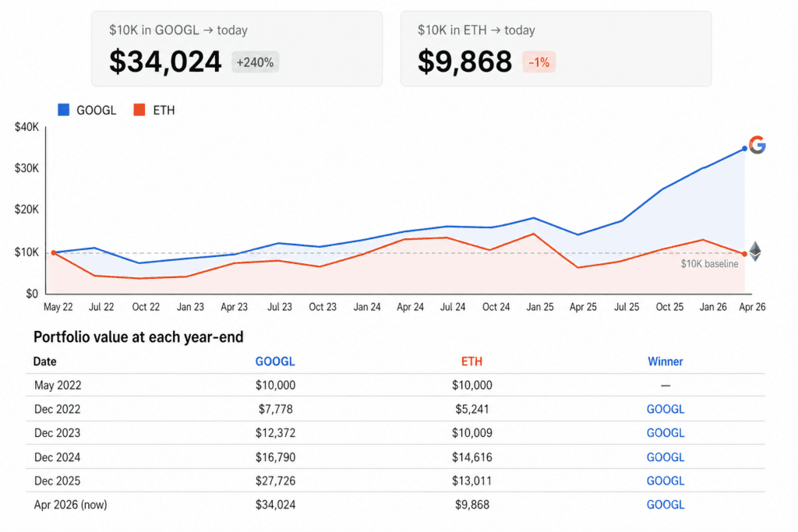Click the 'Apr 2026 (now)' row date

(x=71, y=505)
